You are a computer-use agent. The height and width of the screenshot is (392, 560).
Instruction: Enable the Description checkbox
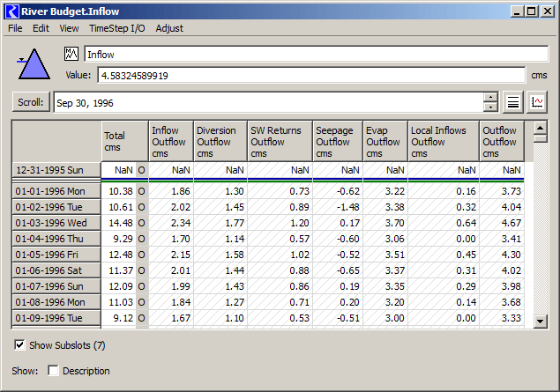(53, 371)
